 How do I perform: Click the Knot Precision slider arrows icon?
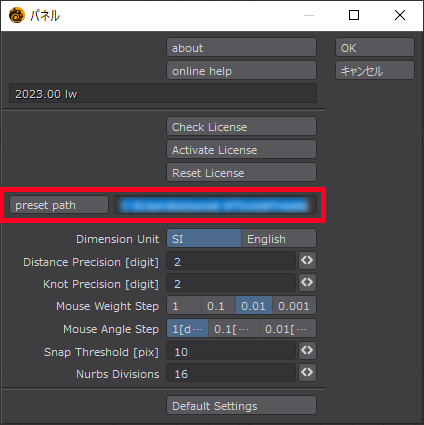pyautogui.click(x=307, y=283)
